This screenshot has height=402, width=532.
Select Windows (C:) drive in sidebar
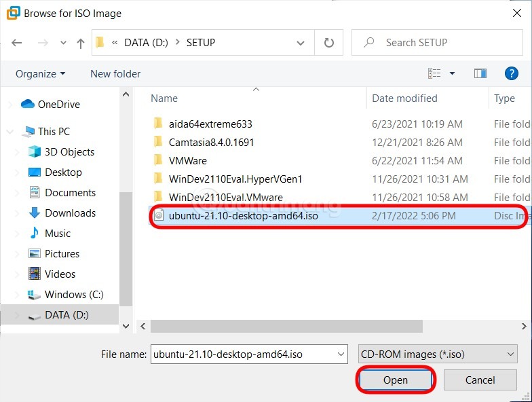(74, 295)
